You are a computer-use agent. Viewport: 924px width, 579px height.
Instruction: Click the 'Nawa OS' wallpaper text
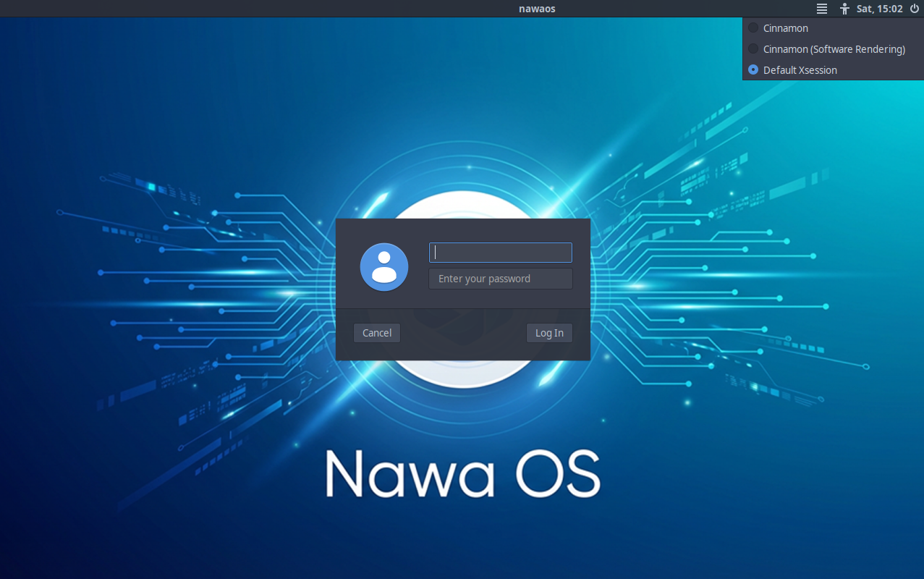tap(462, 474)
